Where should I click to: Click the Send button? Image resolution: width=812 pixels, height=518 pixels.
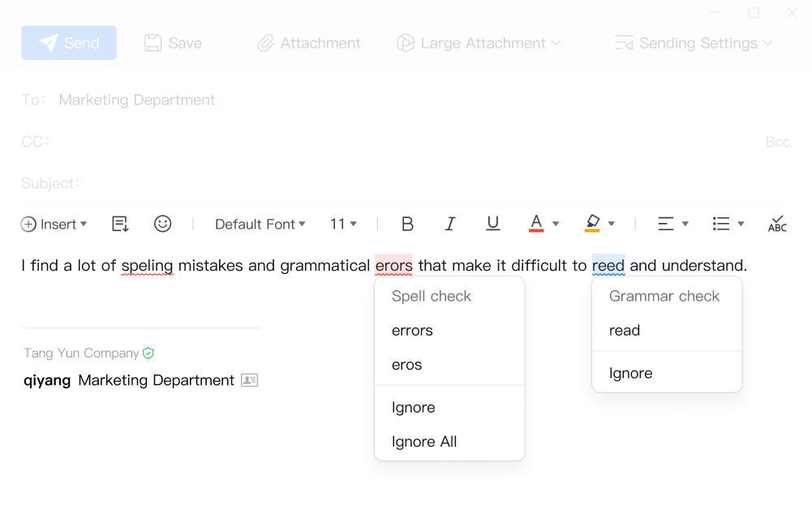coord(69,43)
